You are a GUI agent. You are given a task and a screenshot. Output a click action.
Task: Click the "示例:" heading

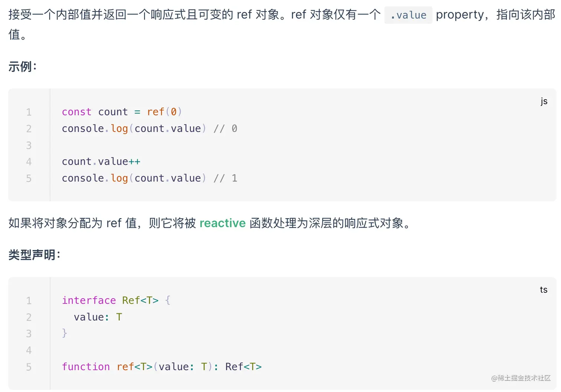click(23, 67)
